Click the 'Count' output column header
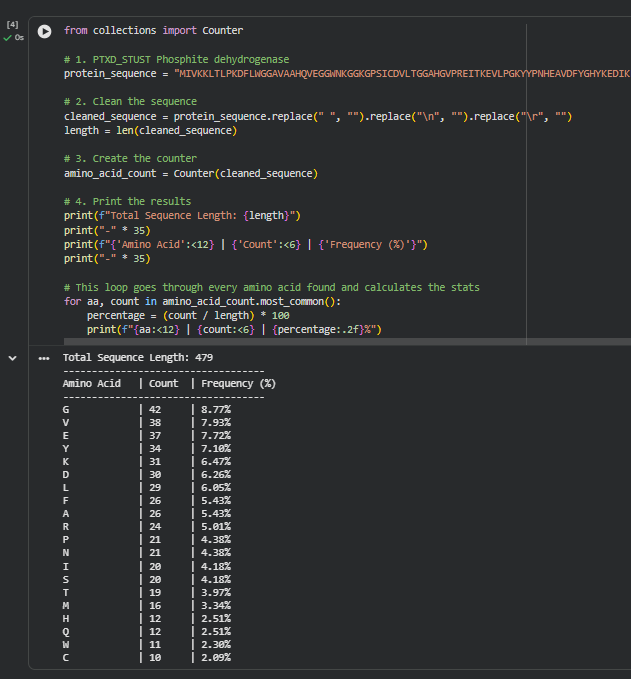The width and height of the screenshot is (631, 679). click(163, 384)
